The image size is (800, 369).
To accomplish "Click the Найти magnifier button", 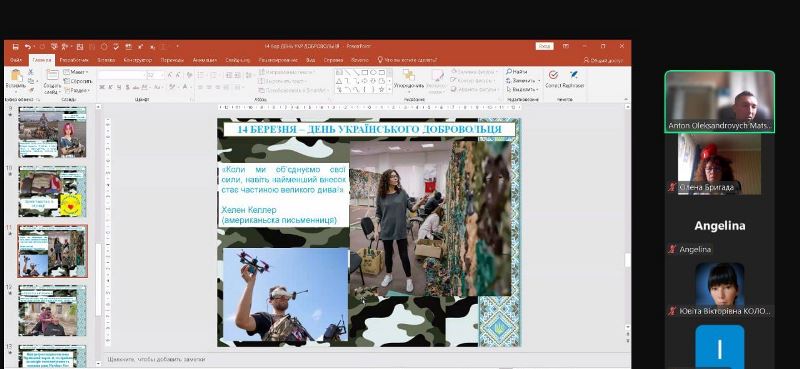I will click(517, 72).
